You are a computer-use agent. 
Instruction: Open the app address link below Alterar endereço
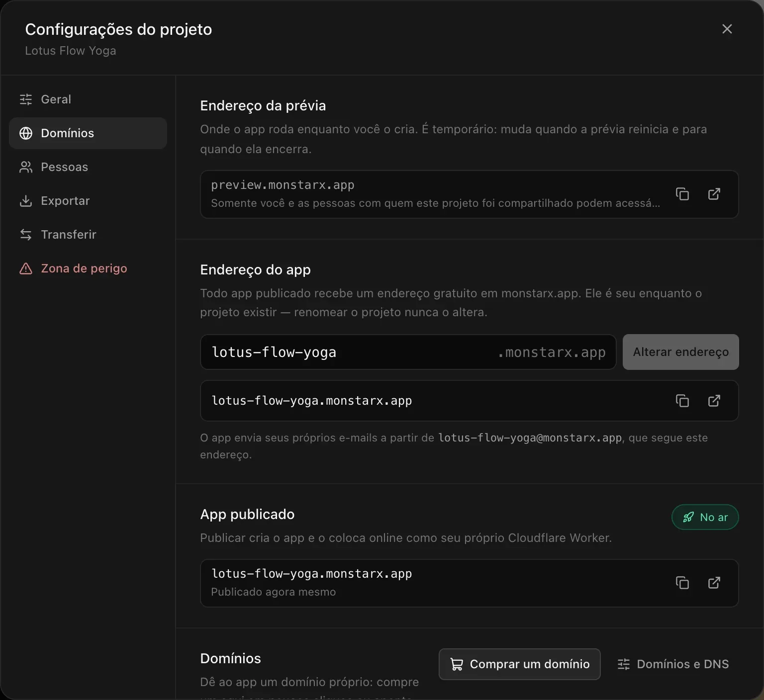click(x=714, y=401)
